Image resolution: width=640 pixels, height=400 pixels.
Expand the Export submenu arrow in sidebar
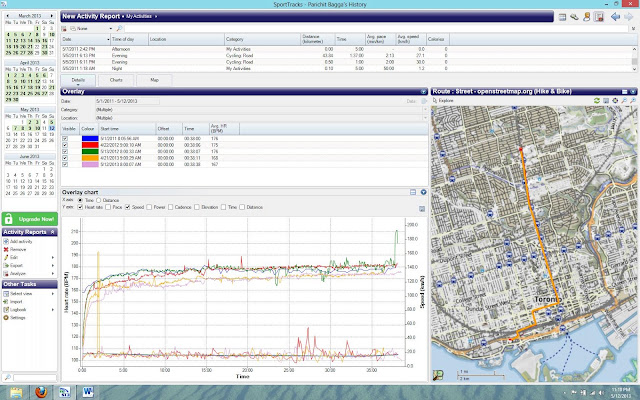(x=53, y=266)
